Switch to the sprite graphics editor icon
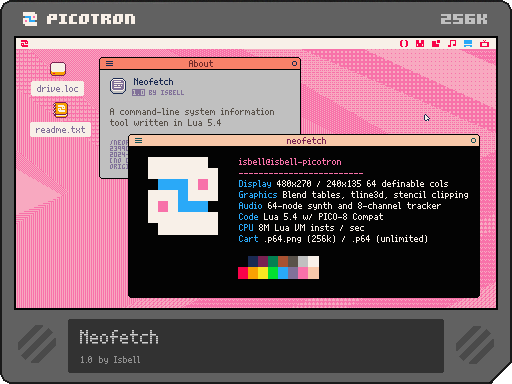Screen dimensions: 512x384 tap(420, 44)
